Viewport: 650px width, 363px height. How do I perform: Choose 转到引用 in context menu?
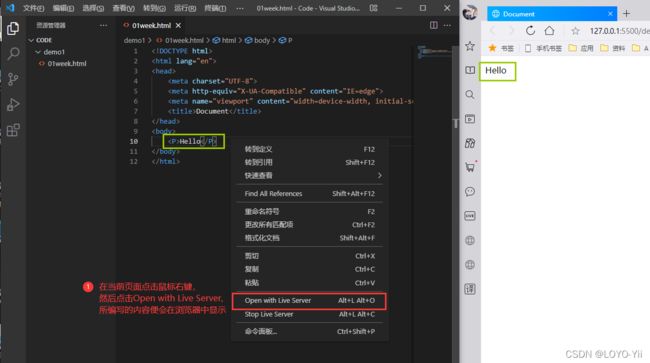(x=310, y=162)
